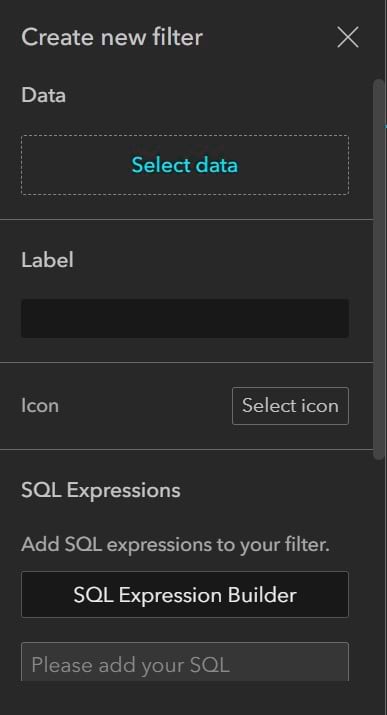This screenshot has height=715, width=387.
Task: Close the Create new filter panel
Action: tap(348, 37)
